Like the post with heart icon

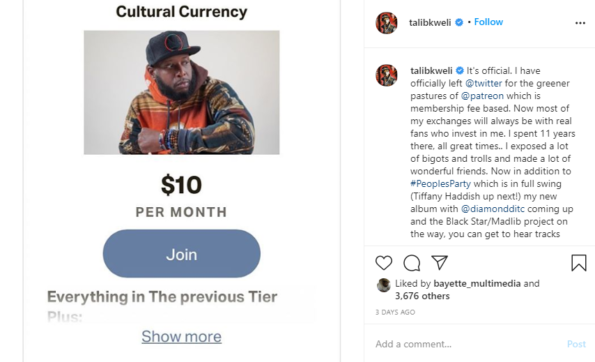tap(384, 263)
